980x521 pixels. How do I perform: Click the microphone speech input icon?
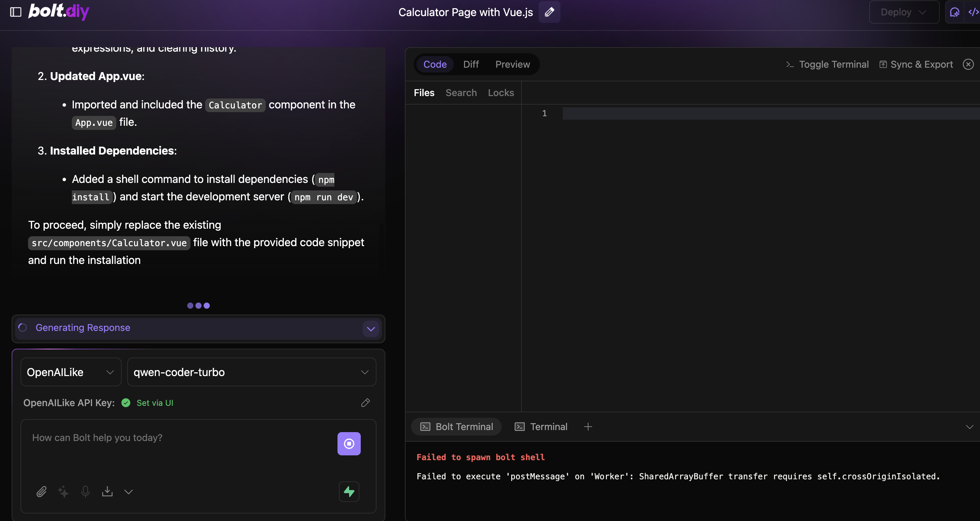click(x=85, y=491)
